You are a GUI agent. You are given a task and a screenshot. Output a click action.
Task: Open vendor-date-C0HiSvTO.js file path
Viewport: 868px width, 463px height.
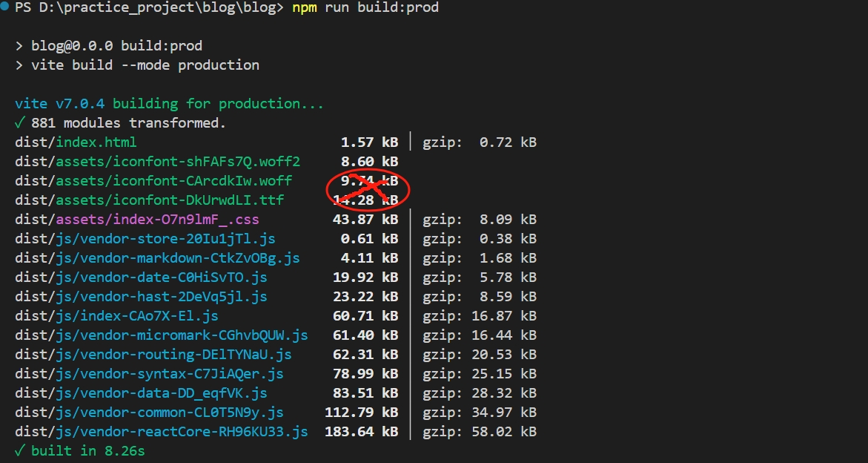coord(141,278)
